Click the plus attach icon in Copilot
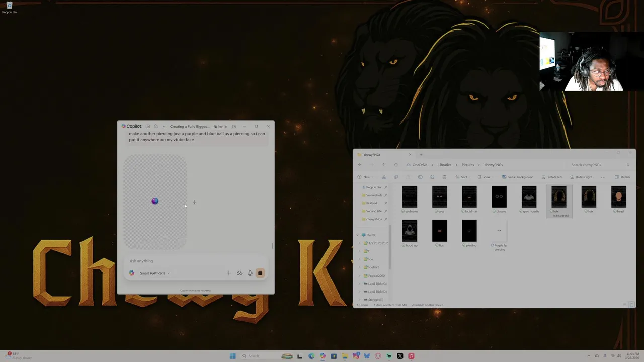Image resolution: width=644 pixels, height=362 pixels. coord(229,273)
